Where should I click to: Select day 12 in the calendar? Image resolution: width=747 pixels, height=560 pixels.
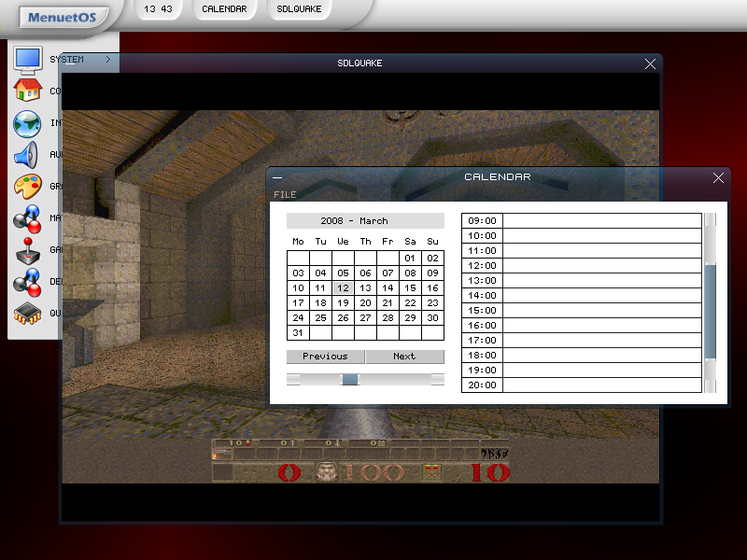[x=343, y=287]
